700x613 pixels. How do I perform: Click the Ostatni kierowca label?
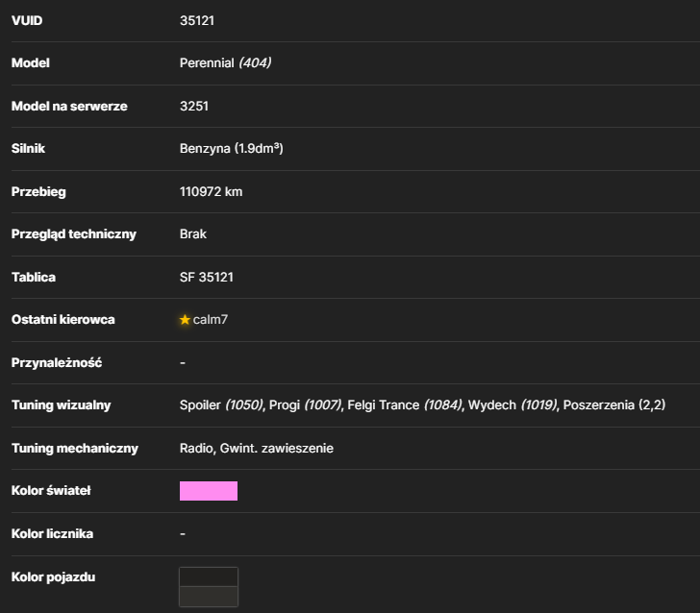62,319
